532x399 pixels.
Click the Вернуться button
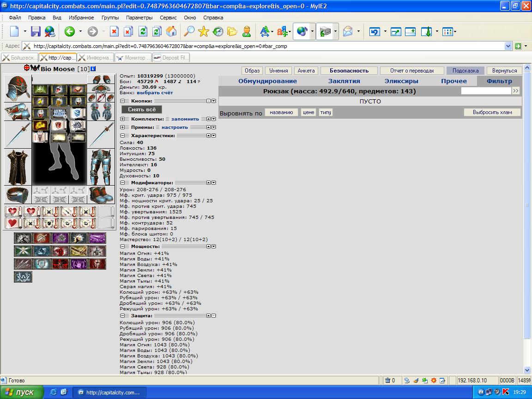click(x=504, y=71)
